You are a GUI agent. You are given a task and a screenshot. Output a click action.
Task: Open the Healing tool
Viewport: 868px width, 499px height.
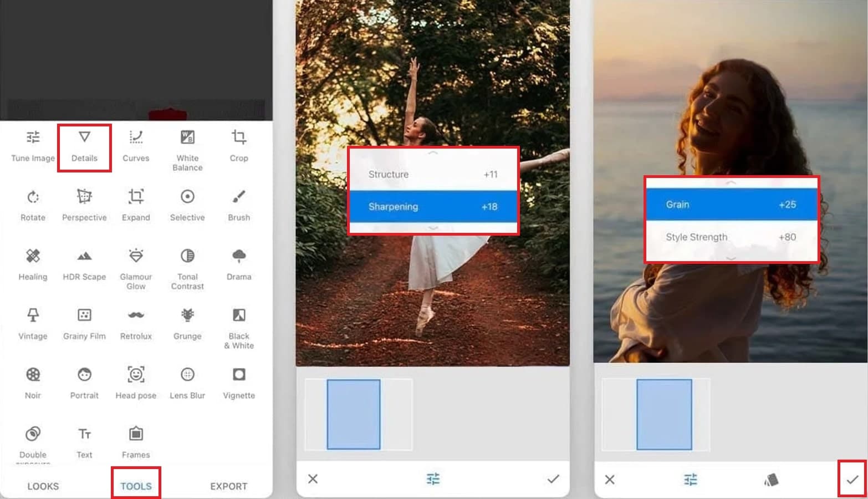(x=33, y=264)
